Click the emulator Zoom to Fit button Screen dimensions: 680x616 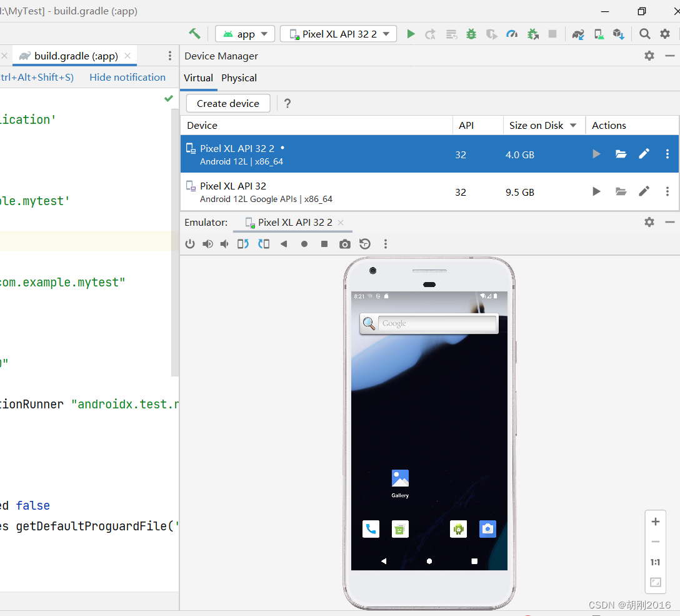tap(655, 582)
